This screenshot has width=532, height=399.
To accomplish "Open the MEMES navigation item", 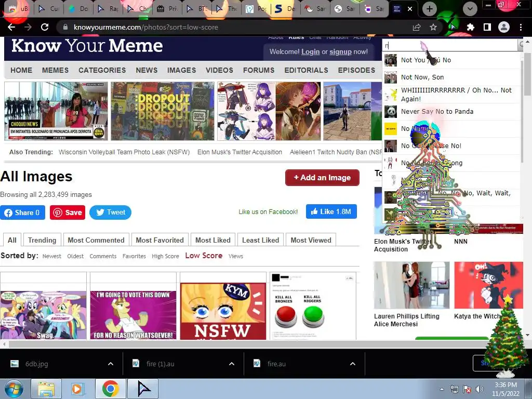I will click(x=55, y=70).
